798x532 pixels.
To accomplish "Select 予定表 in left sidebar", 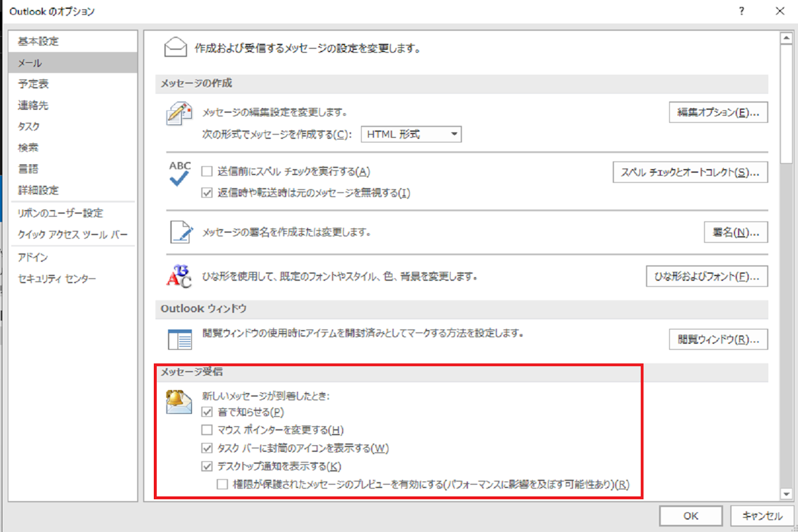I will [34, 84].
